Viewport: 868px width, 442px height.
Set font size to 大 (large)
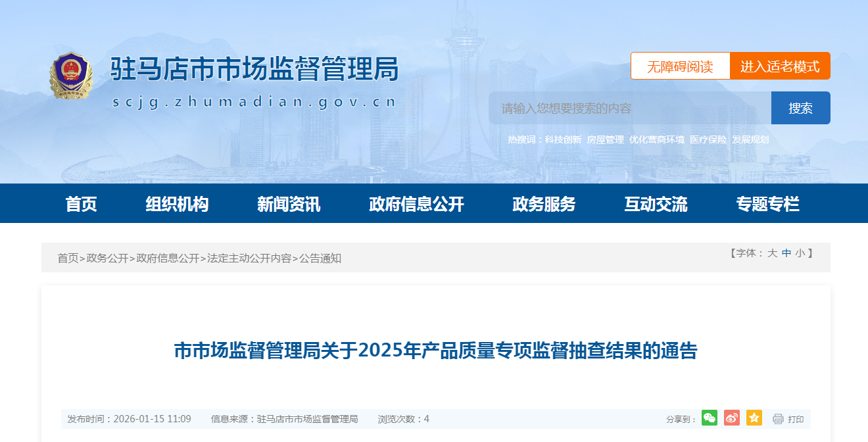pos(772,253)
